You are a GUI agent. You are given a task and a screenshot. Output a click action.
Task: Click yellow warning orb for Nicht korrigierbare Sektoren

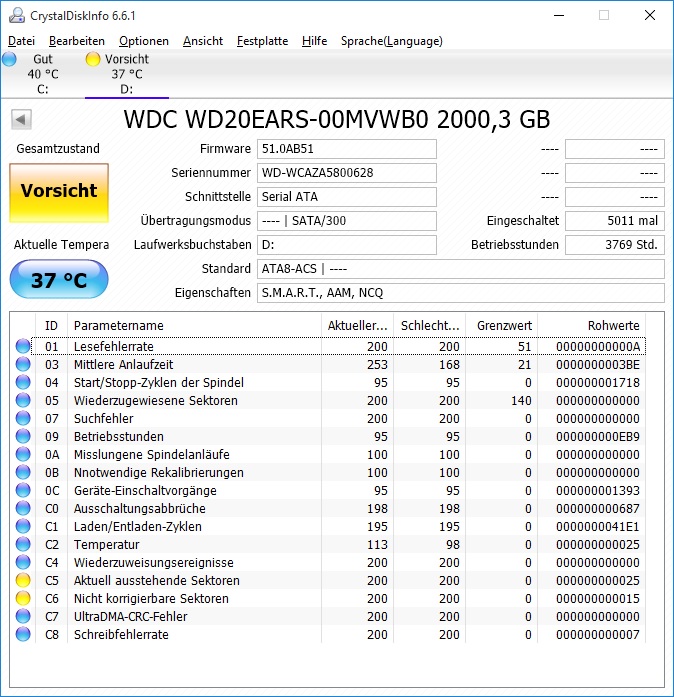pos(23,598)
